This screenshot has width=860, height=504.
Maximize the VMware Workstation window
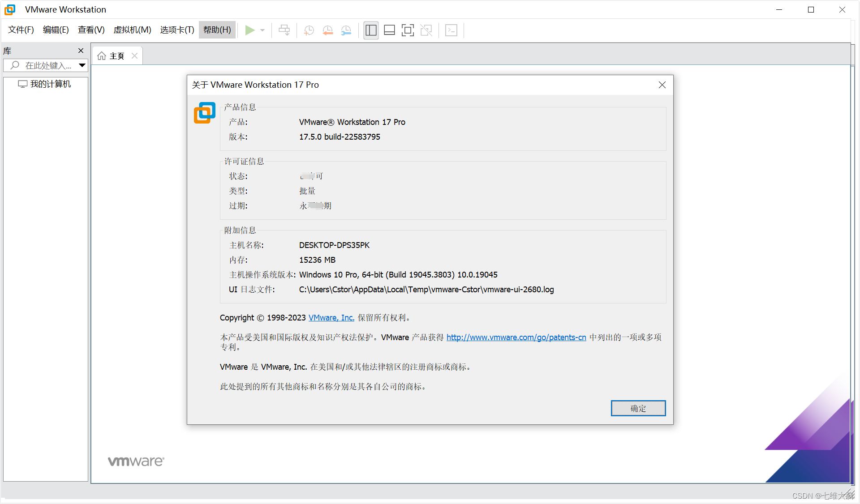pos(811,9)
